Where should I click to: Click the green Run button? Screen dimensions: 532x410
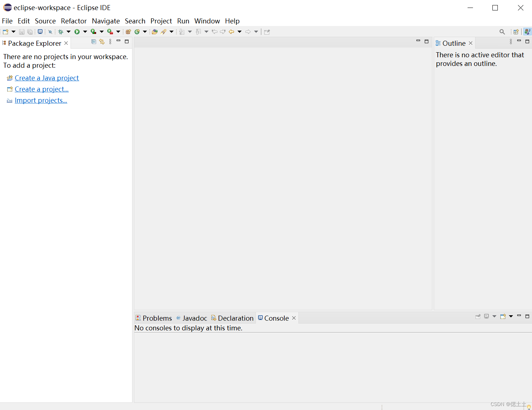pos(77,32)
